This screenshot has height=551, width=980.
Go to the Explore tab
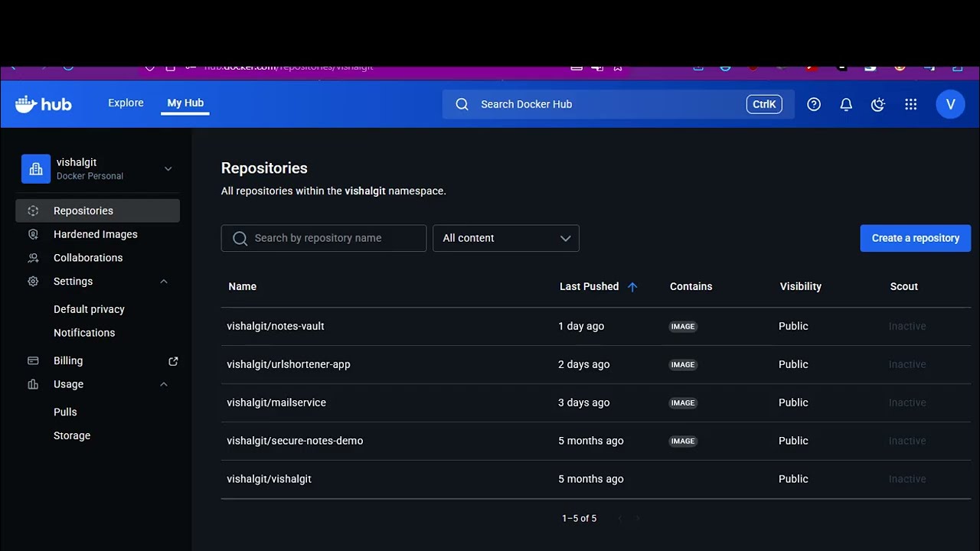[x=126, y=103]
